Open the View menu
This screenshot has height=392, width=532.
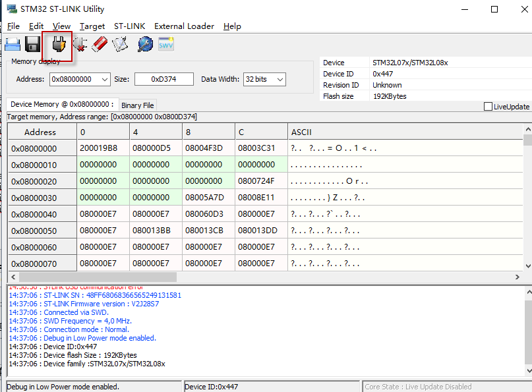pos(61,26)
